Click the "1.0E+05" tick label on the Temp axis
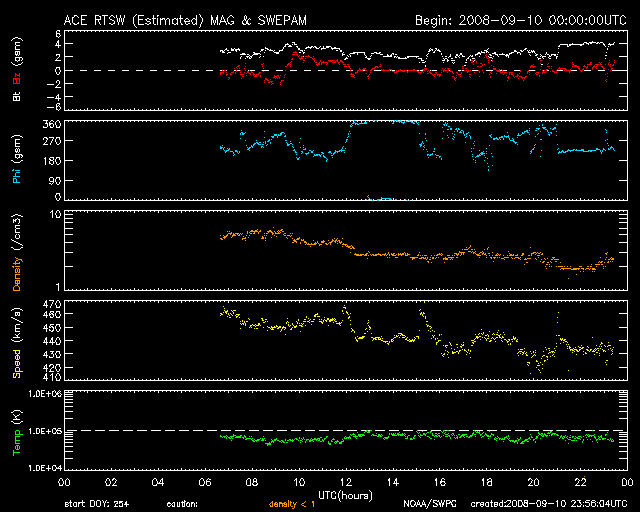Screen dimensions: 640x512 45,431
